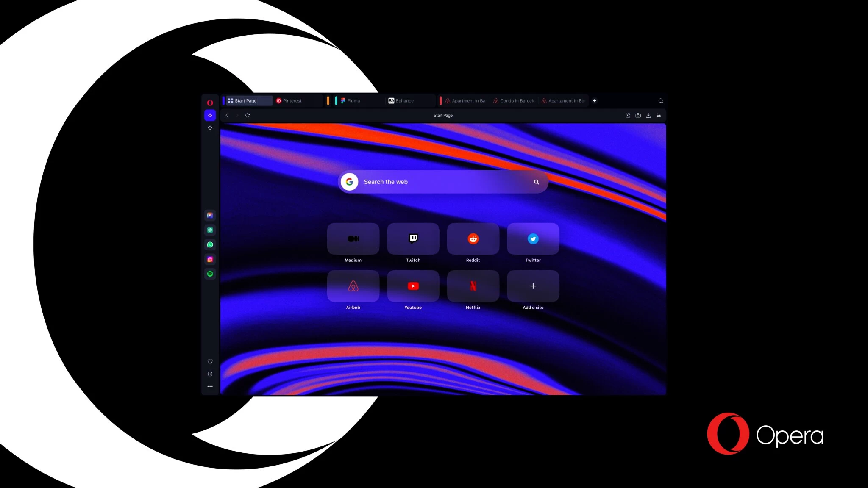This screenshot has height=488, width=868.
Task: Click the Google logo in search box
Action: (349, 182)
